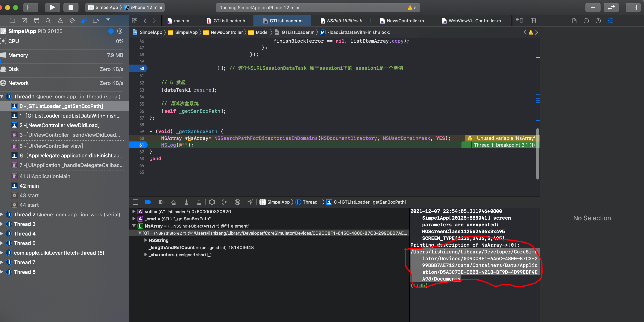This screenshot has width=644, height=322.
Task: Toggle the left navigator sidebar
Action: pos(30,8)
